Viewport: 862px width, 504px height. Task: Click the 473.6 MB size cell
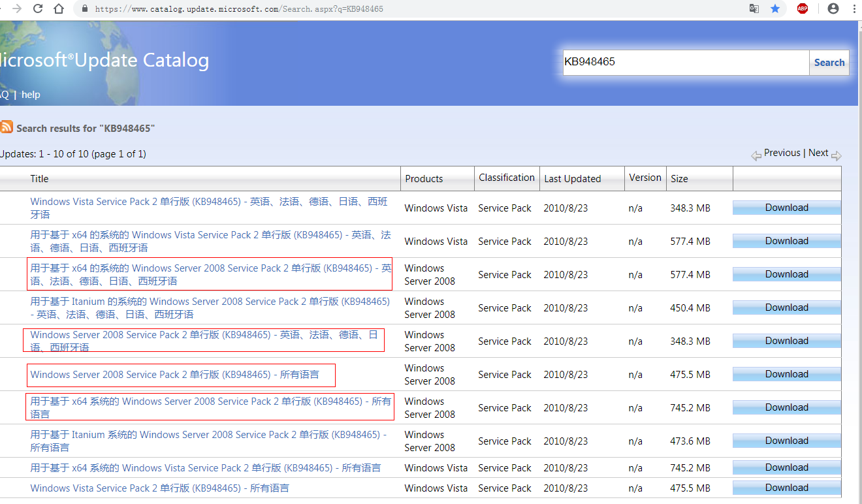coord(690,441)
